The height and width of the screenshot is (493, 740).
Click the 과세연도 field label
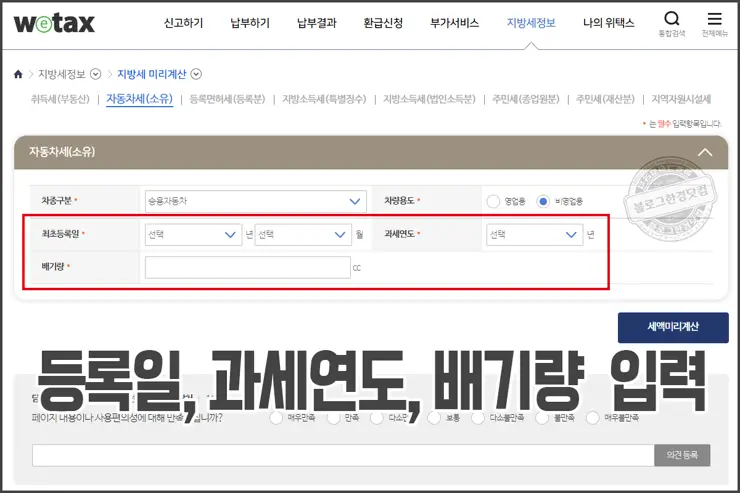tap(399, 234)
